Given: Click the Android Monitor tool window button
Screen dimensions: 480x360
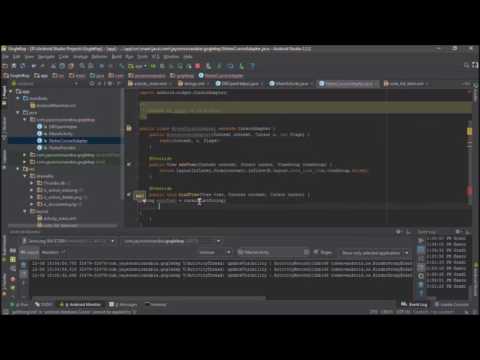Looking at the screenshot, I should click(x=80, y=304).
